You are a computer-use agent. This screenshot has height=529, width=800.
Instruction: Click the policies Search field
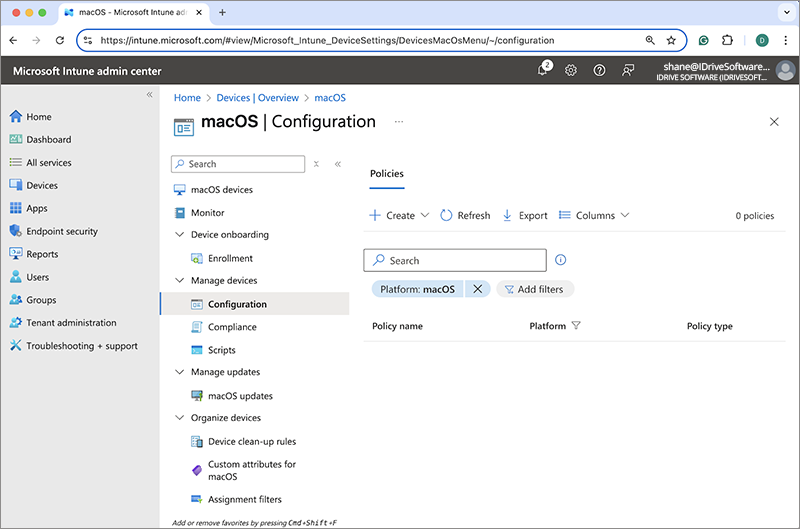(x=455, y=260)
